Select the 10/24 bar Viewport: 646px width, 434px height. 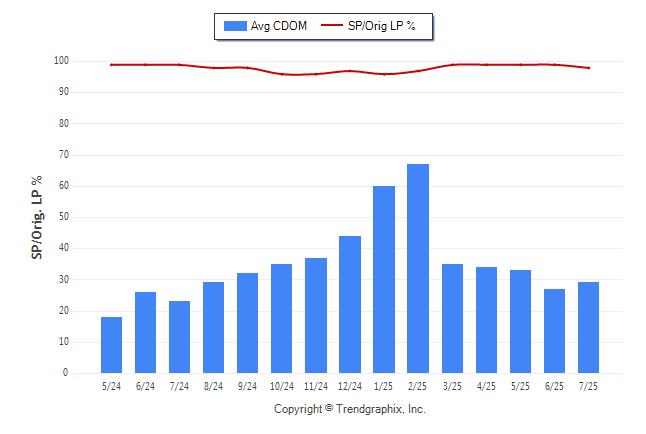pyautogui.click(x=281, y=319)
